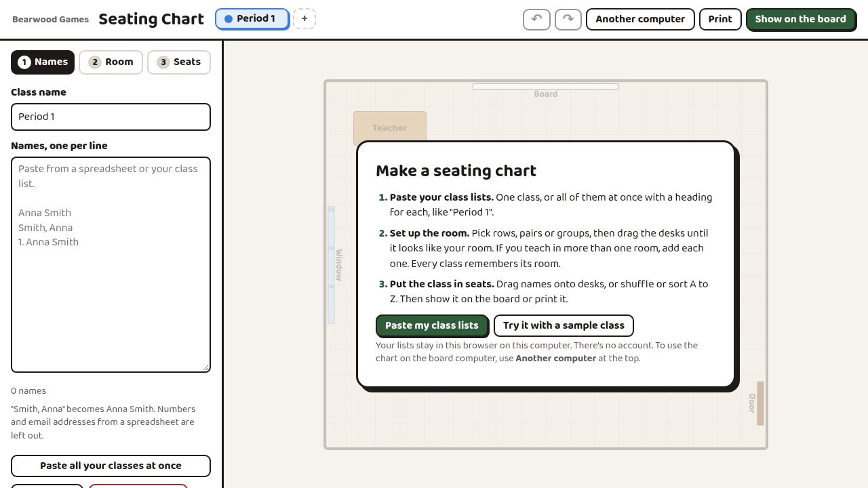Select the Teacher desk in the room
Screen dimensions: 868x488
click(x=390, y=127)
